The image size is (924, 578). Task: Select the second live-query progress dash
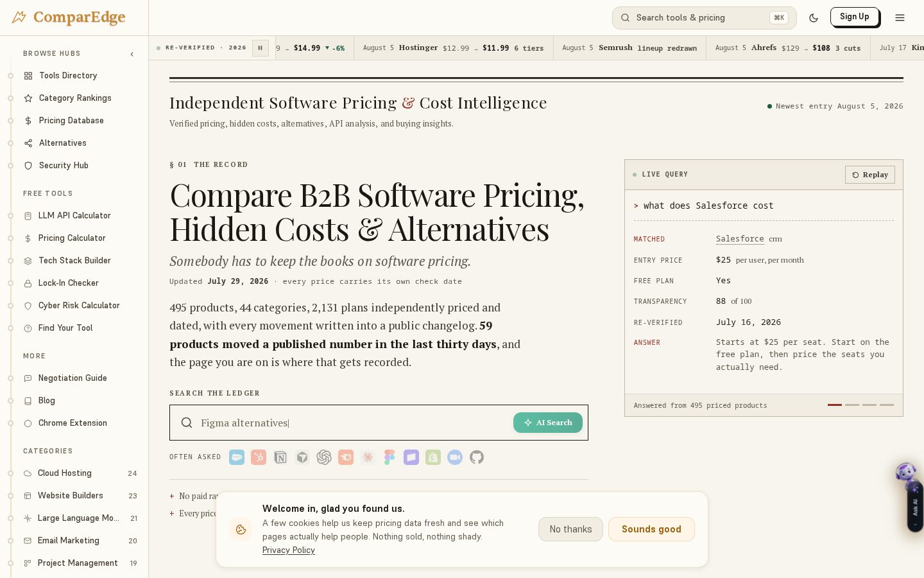[x=852, y=405]
